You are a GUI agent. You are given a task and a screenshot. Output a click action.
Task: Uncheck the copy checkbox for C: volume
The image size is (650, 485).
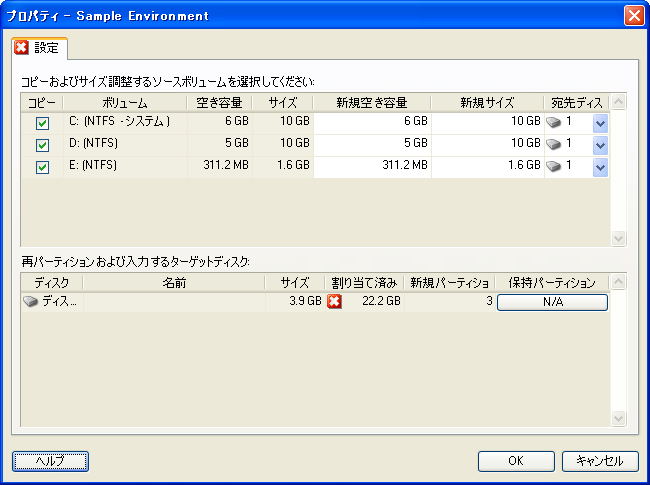(x=42, y=122)
